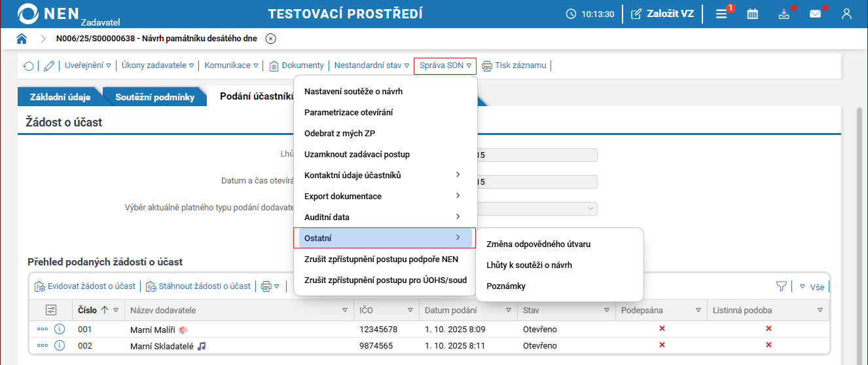Expand the Export dokumentace submenu
Screen dimensions: 868x365
[x=386, y=196]
